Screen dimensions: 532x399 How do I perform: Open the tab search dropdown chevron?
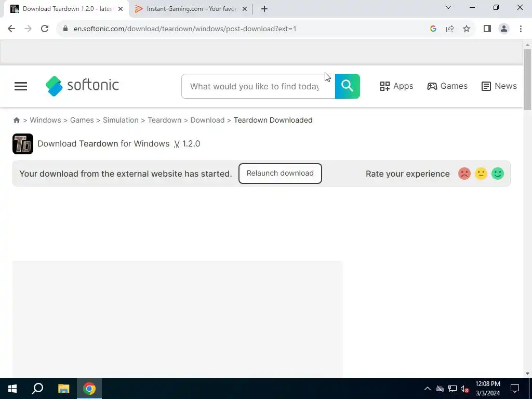click(x=448, y=7)
